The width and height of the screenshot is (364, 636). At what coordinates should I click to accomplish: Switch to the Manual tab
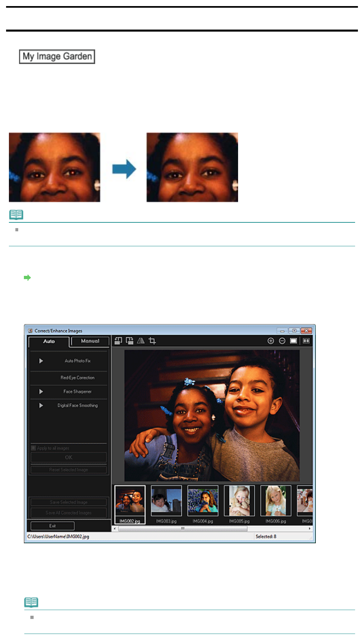90,341
